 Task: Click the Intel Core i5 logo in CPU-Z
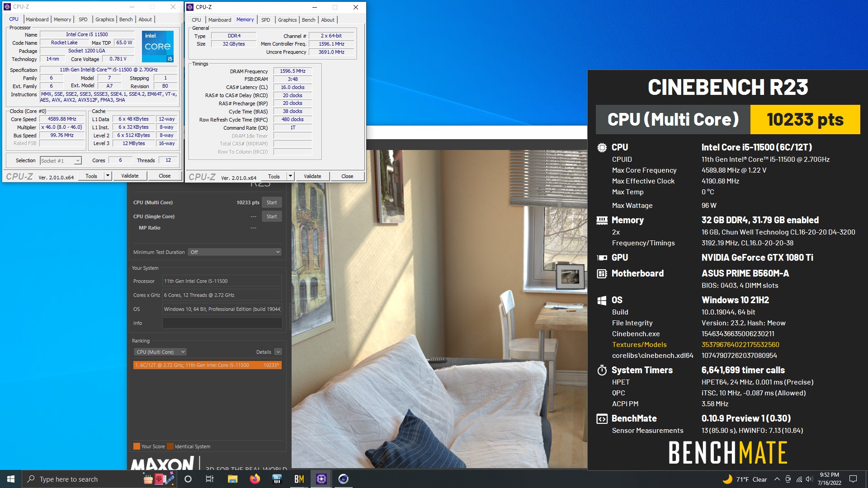click(x=158, y=47)
